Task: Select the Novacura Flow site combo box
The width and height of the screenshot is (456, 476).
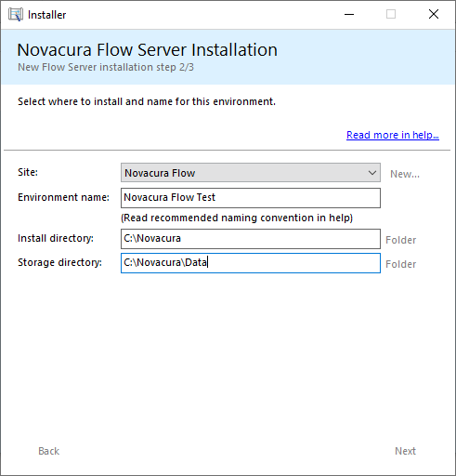Action: 251,173
